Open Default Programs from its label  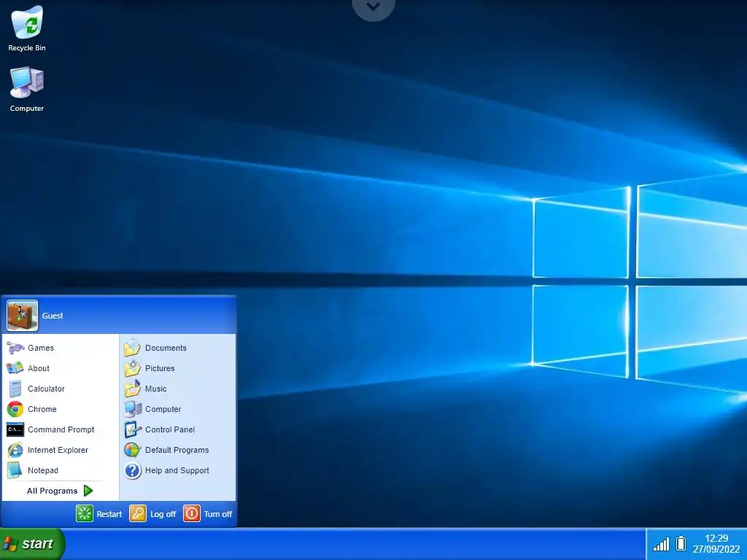pyautogui.click(x=177, y=451)
